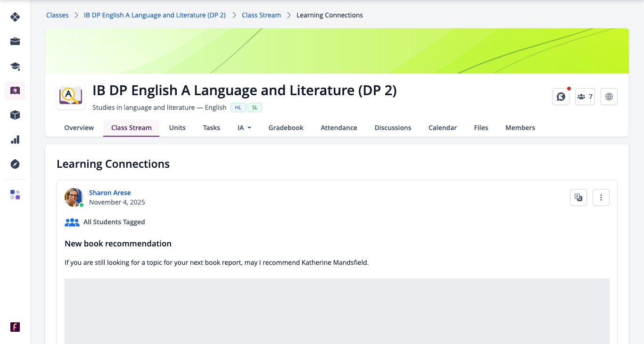Image resolution: width=644 pixels, height=344 pixels.
Task: View the 7 class members button
Action: point(585,97)
